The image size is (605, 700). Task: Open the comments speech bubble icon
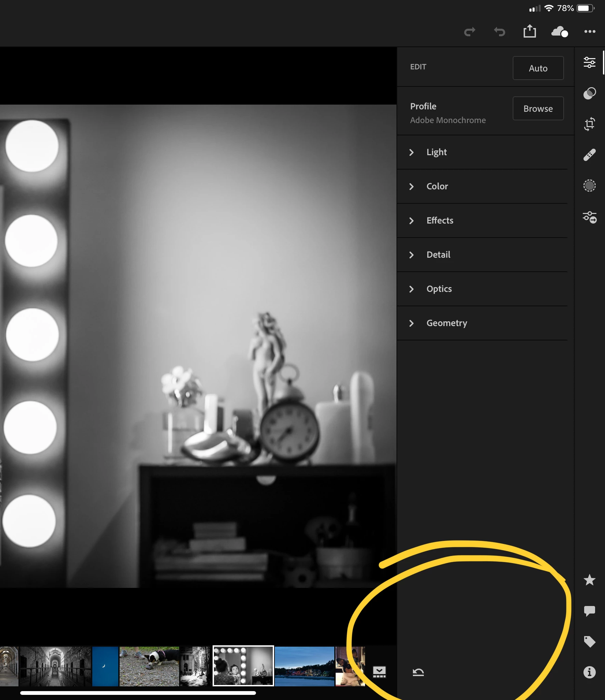pyautogui.click(x=590, y=611)
